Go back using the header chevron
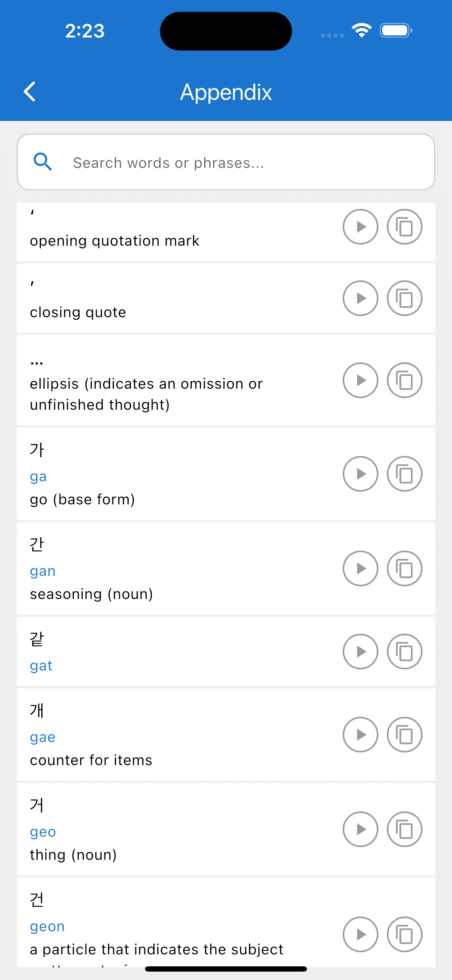This screenshot has width=452, height=980. [30, 92]
